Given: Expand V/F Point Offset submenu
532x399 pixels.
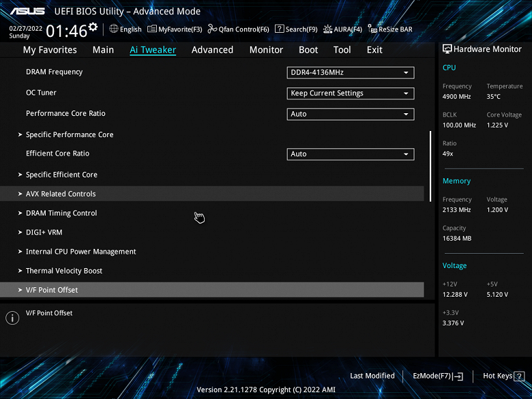Looking at the screenshot, I should tap(212, 290).
